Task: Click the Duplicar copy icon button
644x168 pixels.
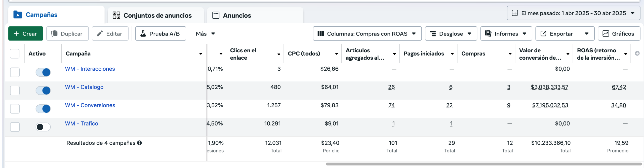Action: click(67, 34)
